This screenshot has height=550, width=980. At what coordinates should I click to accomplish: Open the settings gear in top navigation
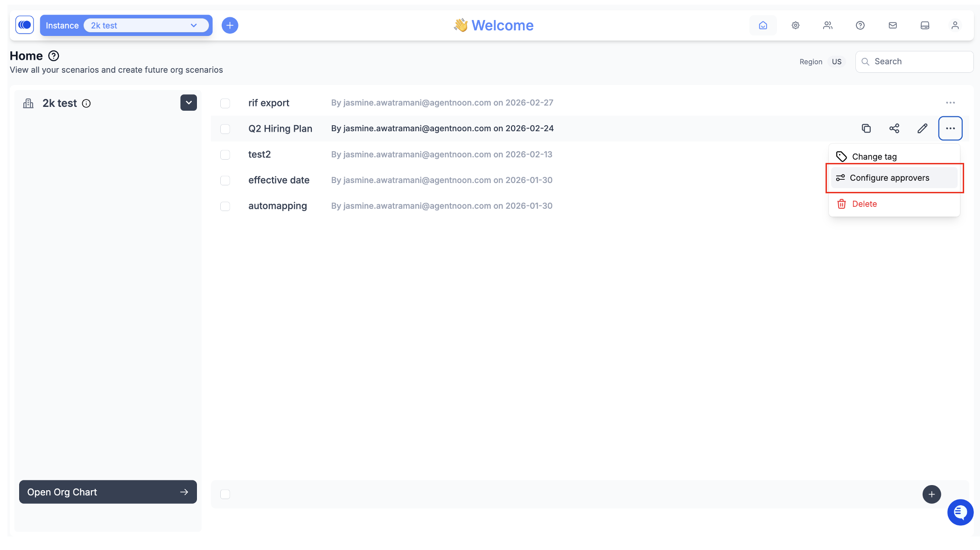pos(796,25)
